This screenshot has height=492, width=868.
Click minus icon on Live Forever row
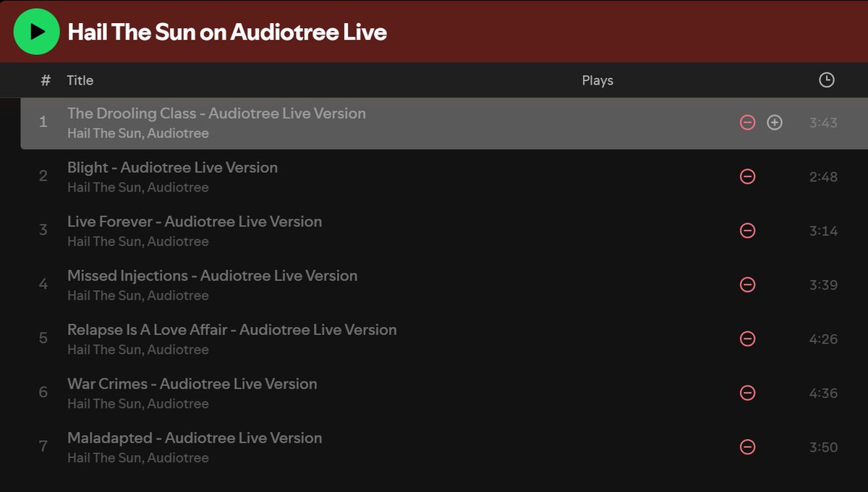748,231
